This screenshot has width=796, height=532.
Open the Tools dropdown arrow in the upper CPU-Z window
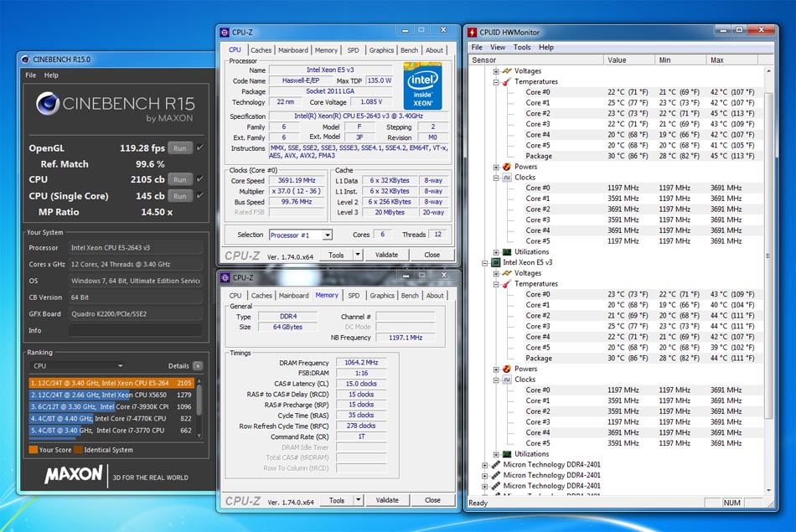358,255
